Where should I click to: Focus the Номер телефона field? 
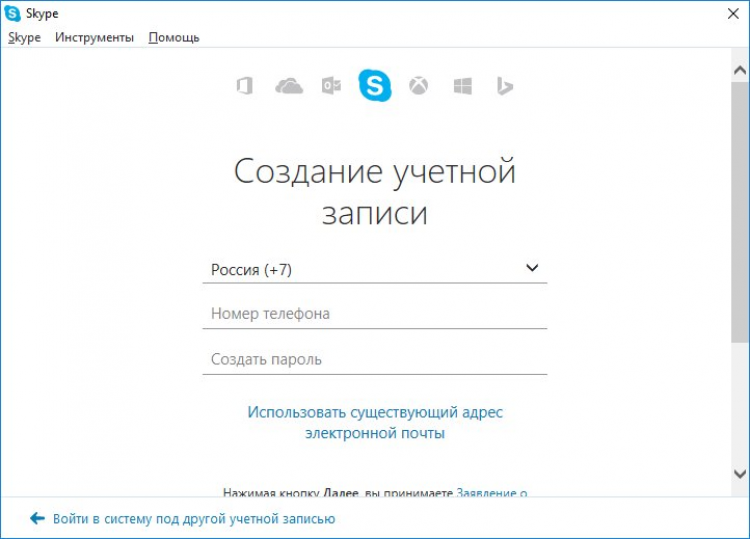(x=375, y=314)
